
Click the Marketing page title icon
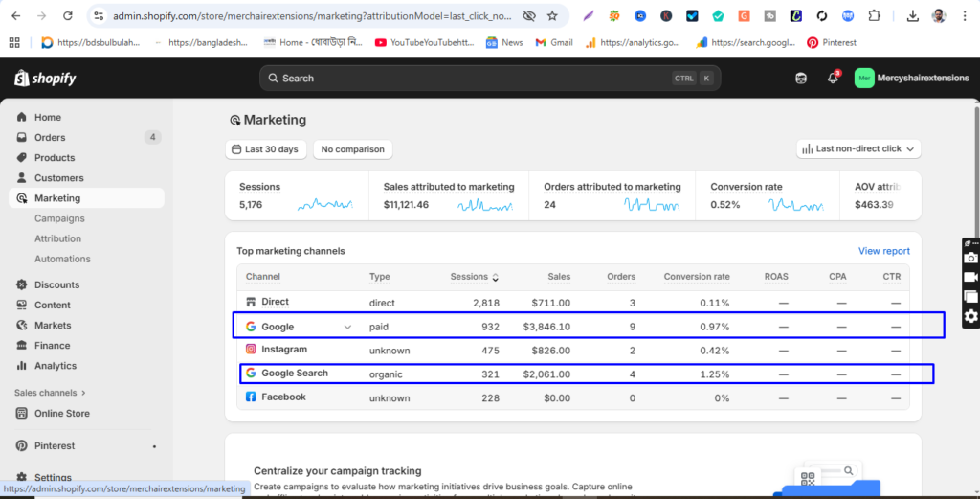(235, 120)
